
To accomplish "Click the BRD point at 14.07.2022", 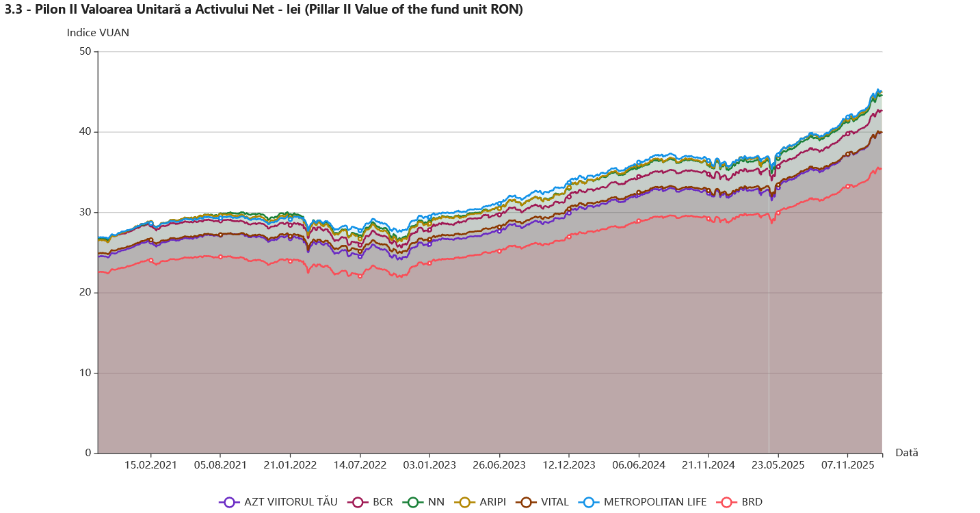I will click(x=360, y=276).
